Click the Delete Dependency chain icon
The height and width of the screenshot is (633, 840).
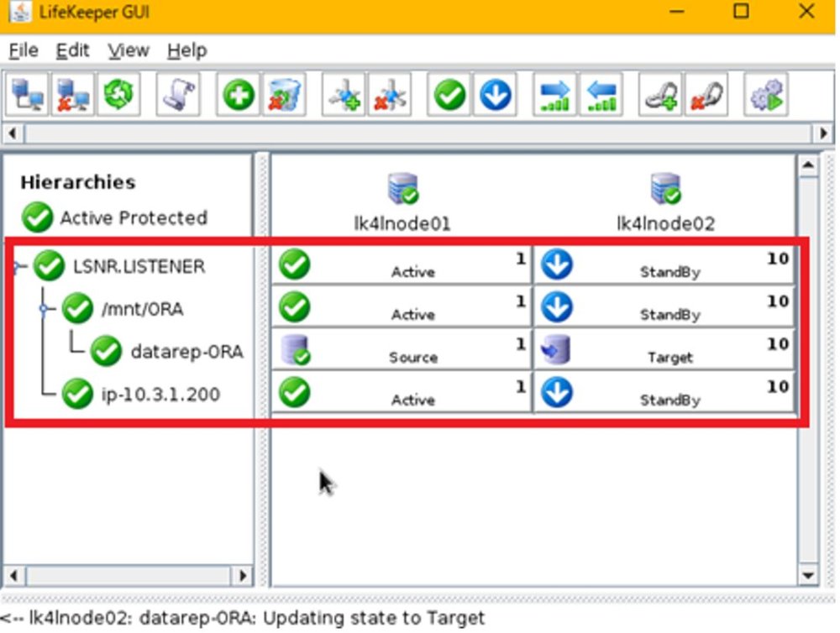coord(706,96)
